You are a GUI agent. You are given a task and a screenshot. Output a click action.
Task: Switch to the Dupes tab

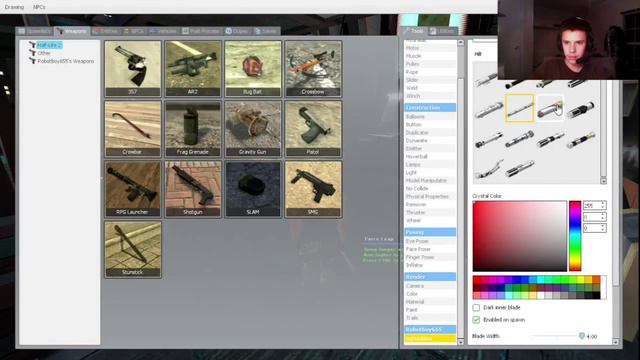(237, 31)
